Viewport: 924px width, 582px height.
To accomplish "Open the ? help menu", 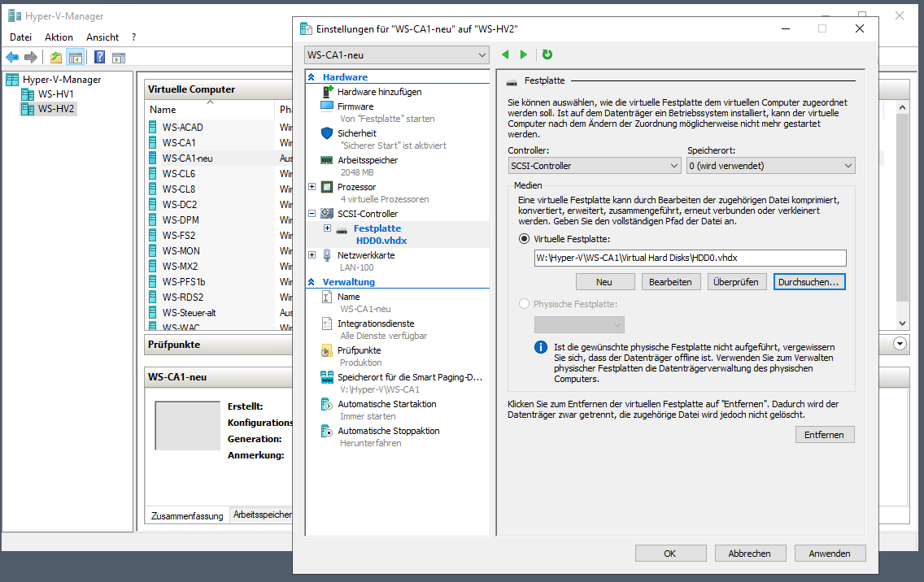I will (133, 37).
